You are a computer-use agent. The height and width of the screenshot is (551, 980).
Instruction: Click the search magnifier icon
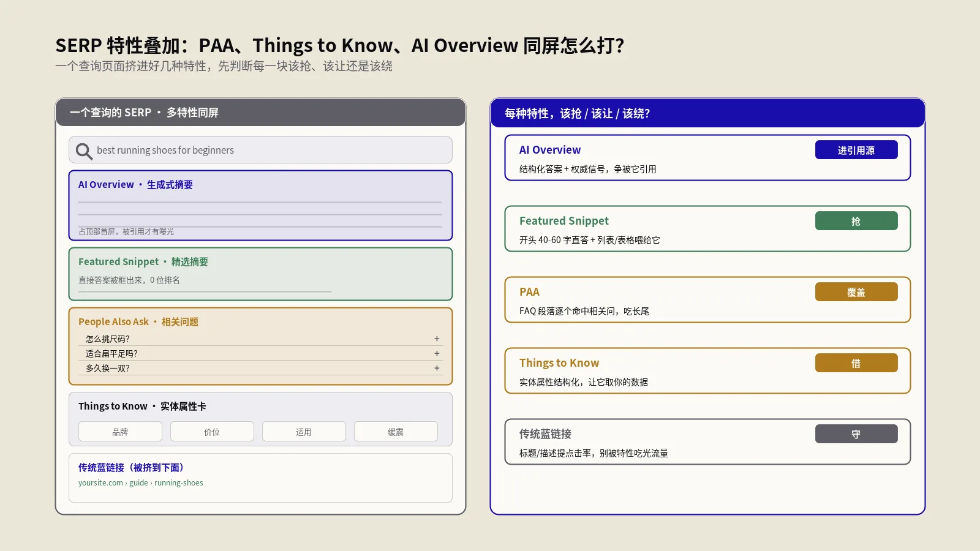point(84,151)
